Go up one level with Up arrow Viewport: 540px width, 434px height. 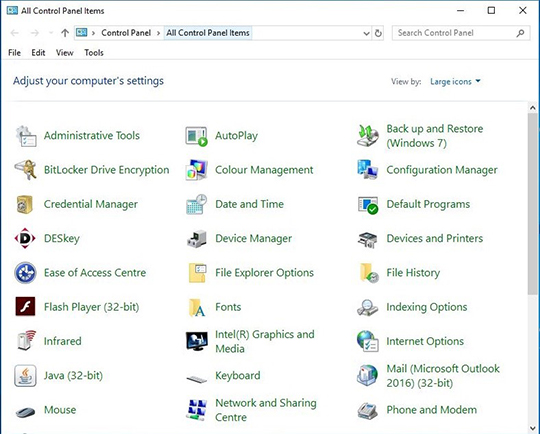click(x=65, y=33)
